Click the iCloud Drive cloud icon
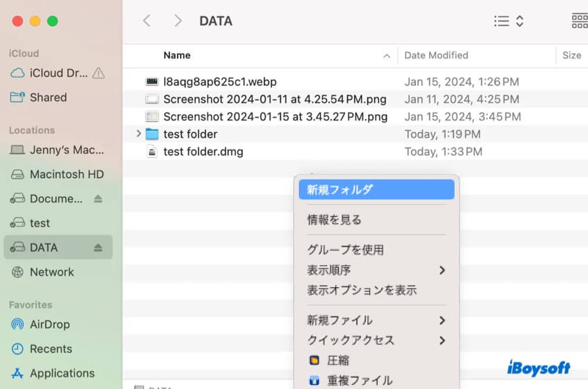Viewport: 588px width, 389px height. [x=17, y=73]
